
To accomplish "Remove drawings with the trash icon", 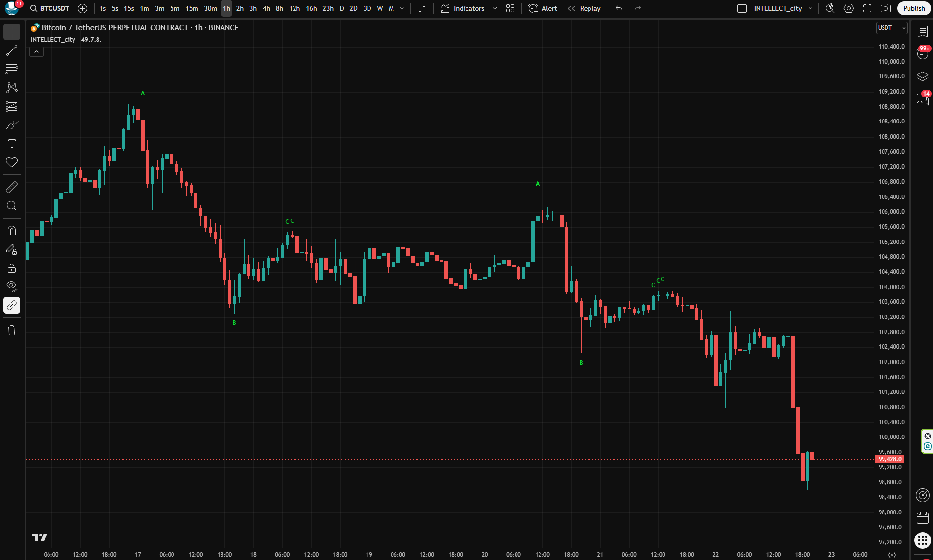I will click(12, 330).
